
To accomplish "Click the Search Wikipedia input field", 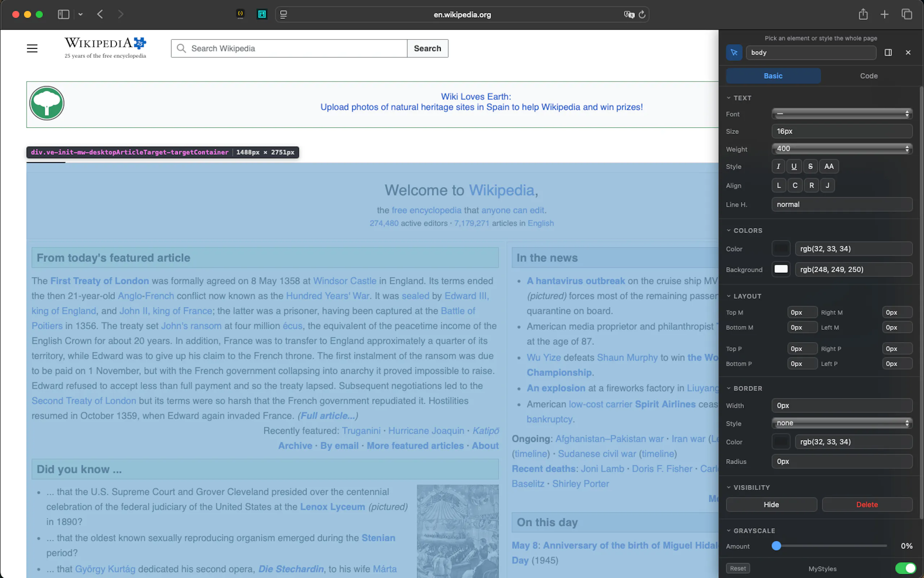I will point(289,48).
